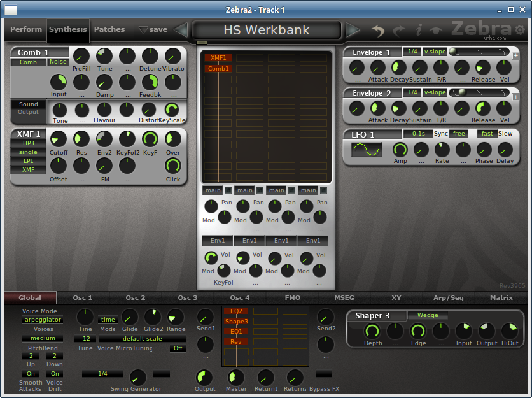Open the settings gear icon
Screen dimensions: 532x398
pyautogui.click(x=520, y=30)
